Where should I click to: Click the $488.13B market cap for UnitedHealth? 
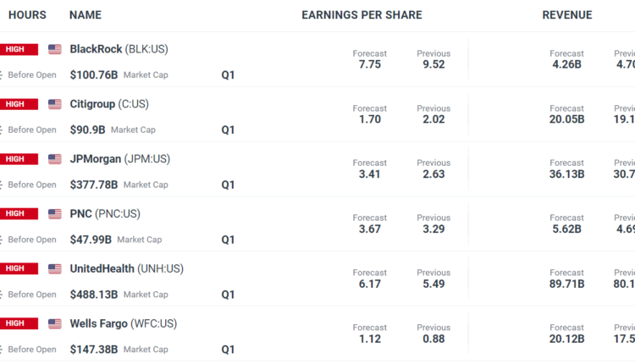[x=94, y=295]
